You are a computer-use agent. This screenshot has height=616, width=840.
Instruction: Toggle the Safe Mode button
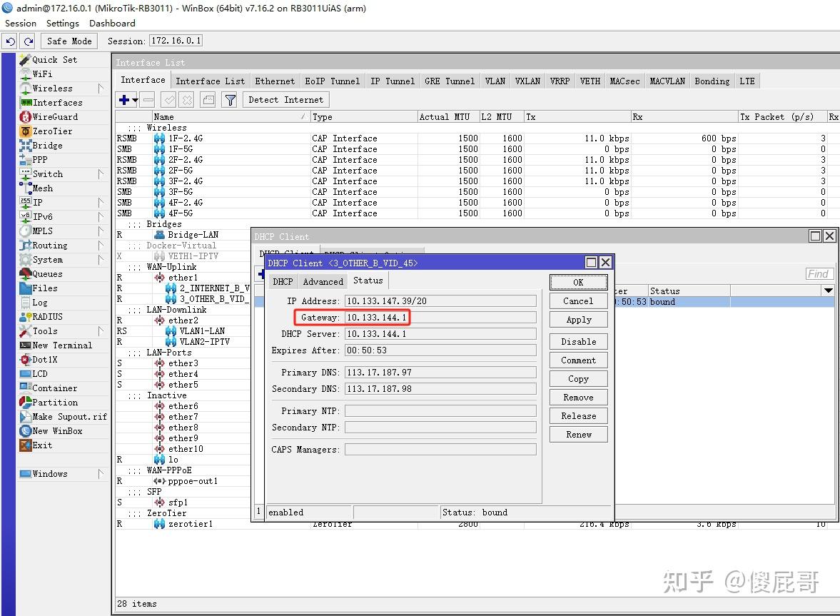69,41
